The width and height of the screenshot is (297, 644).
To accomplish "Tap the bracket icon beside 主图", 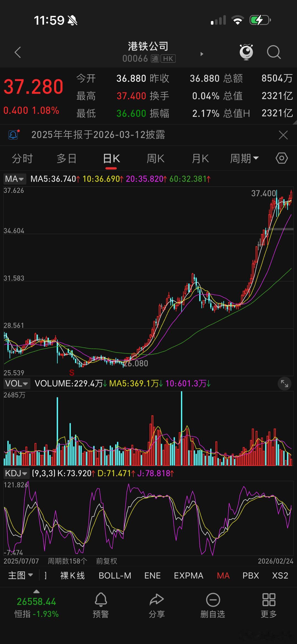I will [45, 576].
